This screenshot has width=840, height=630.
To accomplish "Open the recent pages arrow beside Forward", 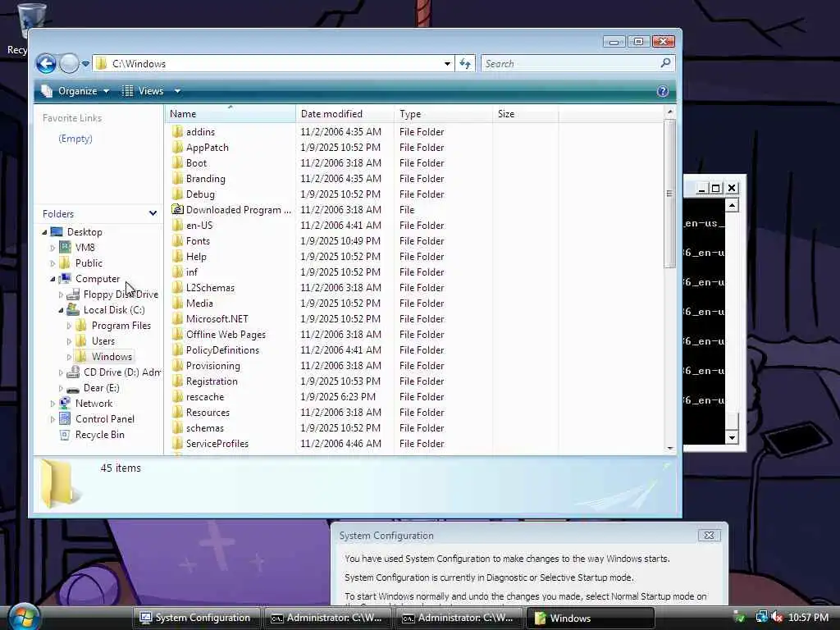I will (85, 64).
